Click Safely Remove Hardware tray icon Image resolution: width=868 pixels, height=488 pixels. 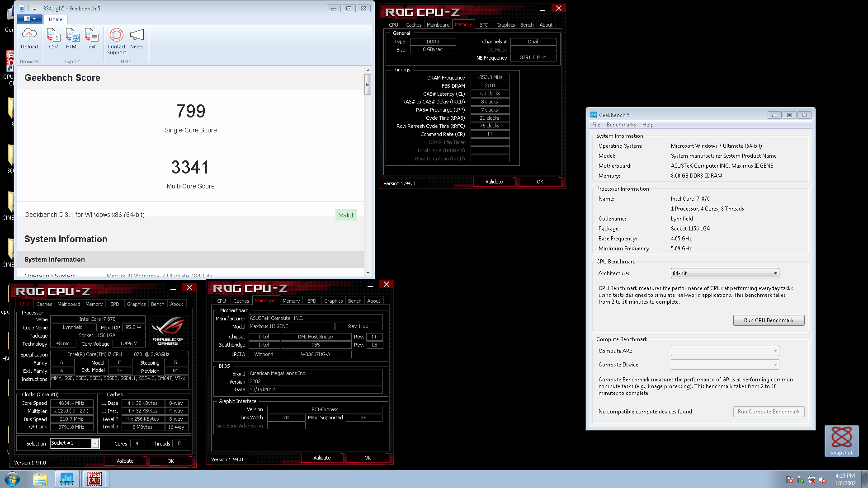tap(801, 480)
